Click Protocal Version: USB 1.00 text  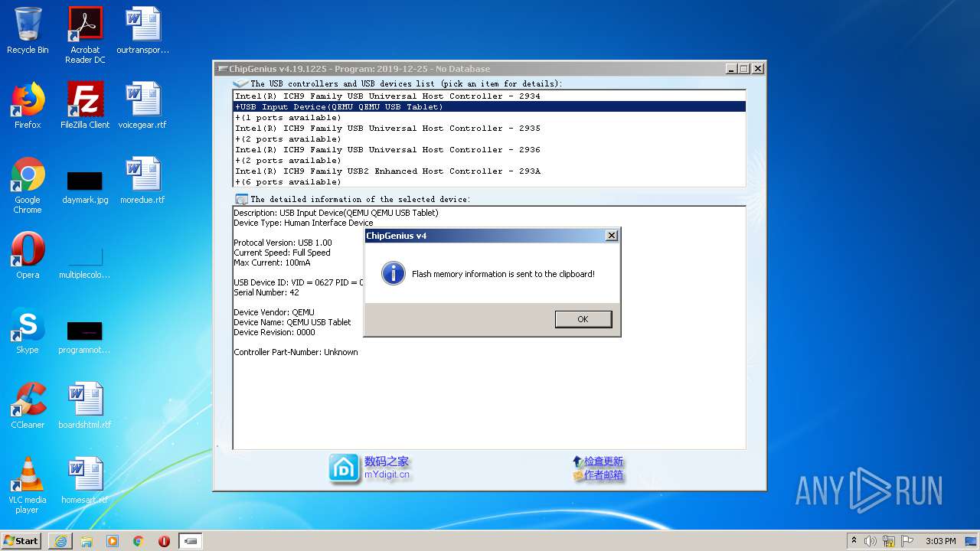pyautogui.click(x=283, y=243)
